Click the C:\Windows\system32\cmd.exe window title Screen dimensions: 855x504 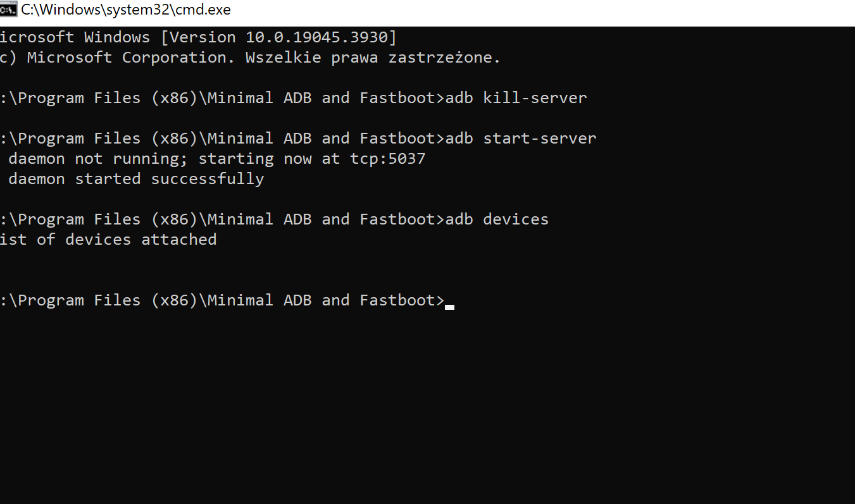126,9
